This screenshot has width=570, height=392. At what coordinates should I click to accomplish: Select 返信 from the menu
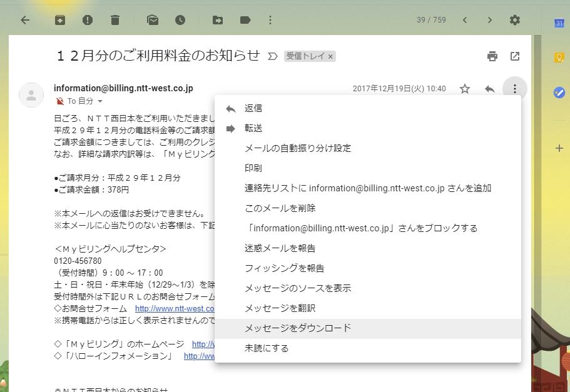[x=367, y=108]
